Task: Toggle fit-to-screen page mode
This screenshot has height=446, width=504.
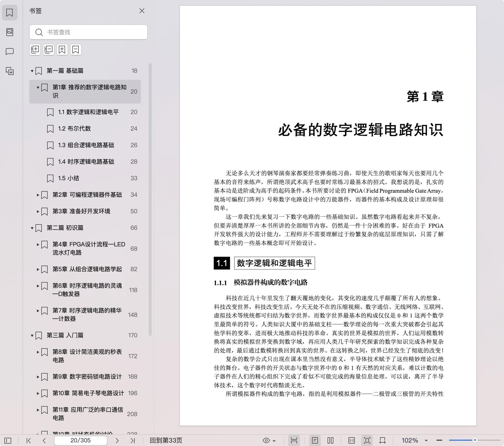Action: 368,440
